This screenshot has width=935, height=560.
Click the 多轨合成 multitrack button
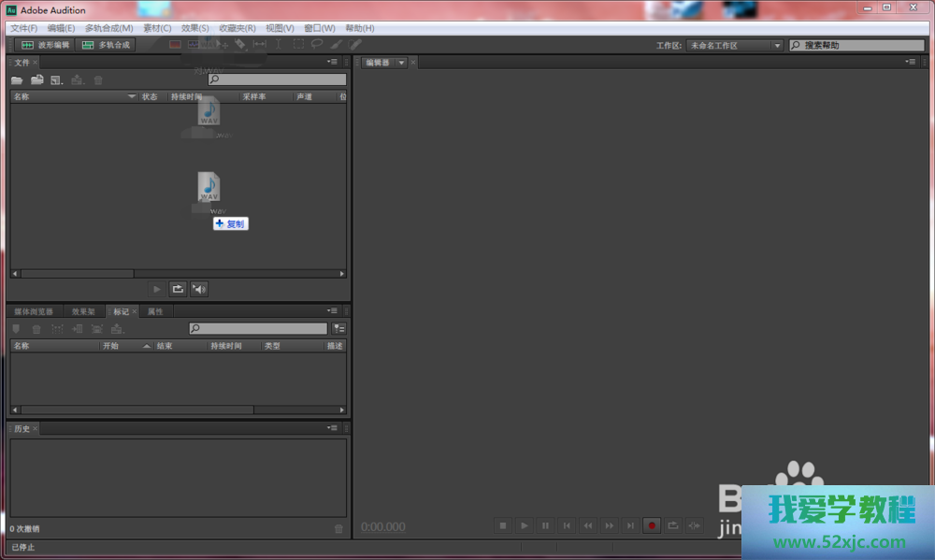[106, 45]
